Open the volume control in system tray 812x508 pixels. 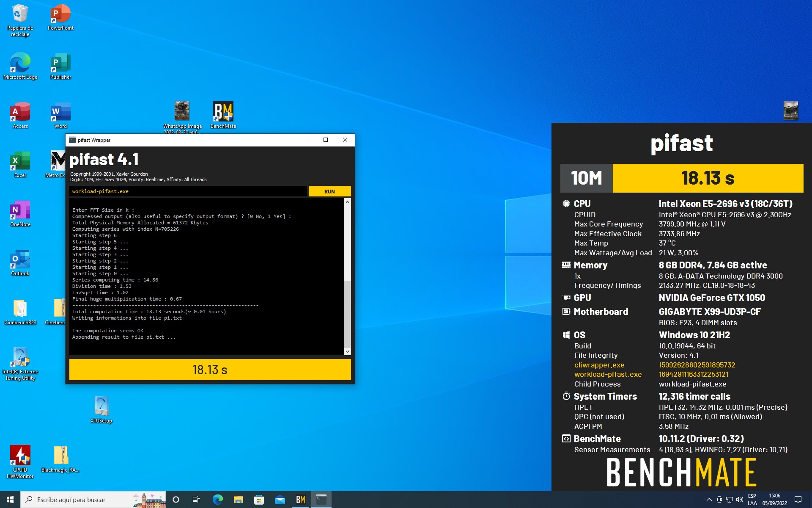point(740,500)
